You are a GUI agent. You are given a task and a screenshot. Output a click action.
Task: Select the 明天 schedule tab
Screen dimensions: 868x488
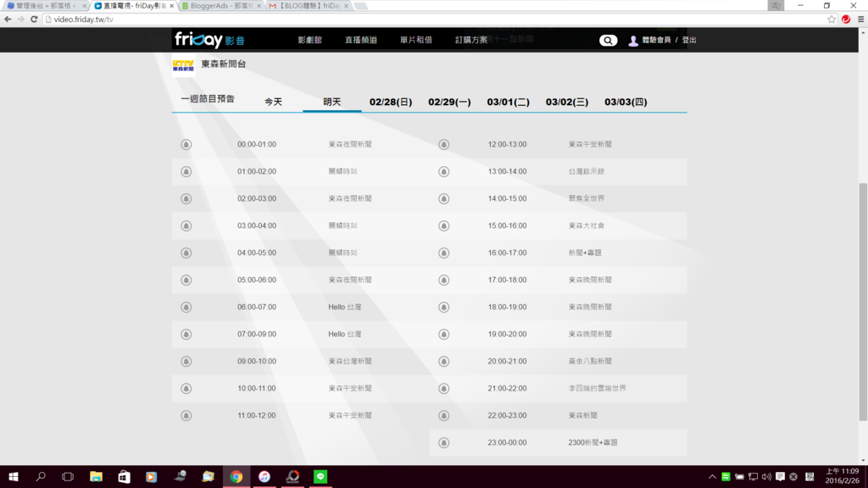[332, 102]
